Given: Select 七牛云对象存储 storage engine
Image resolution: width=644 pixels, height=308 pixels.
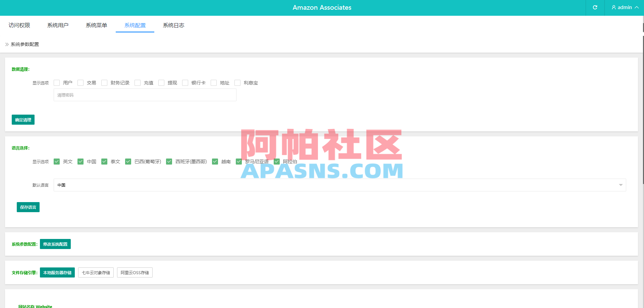Looking at the screenshot, I should pos(96,272).
